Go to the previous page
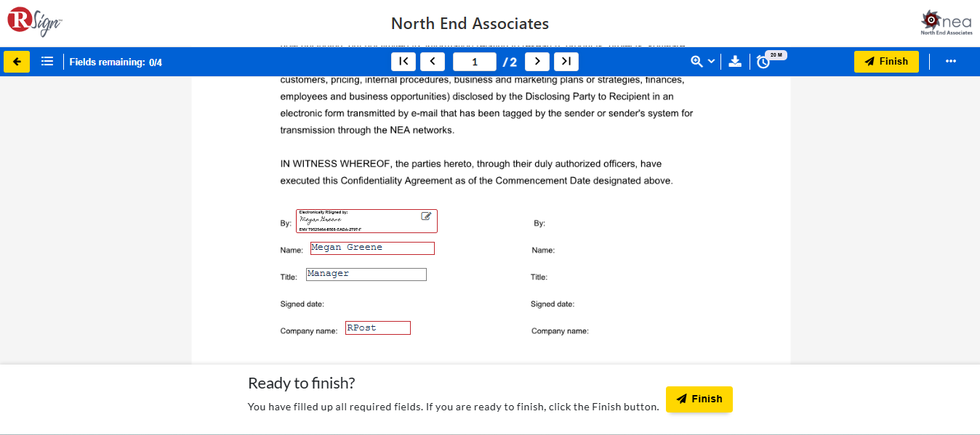The height and width of the screenshot is (435, 980). click(x=433, y=62)
